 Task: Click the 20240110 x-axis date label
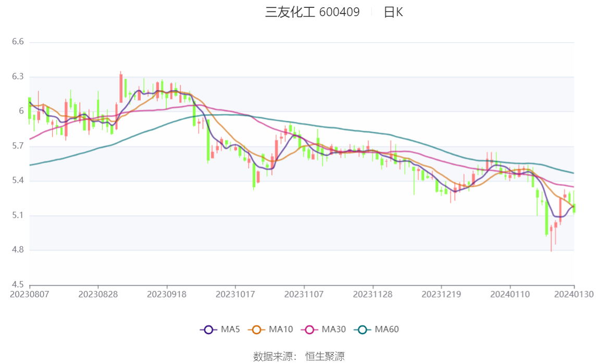510,294
